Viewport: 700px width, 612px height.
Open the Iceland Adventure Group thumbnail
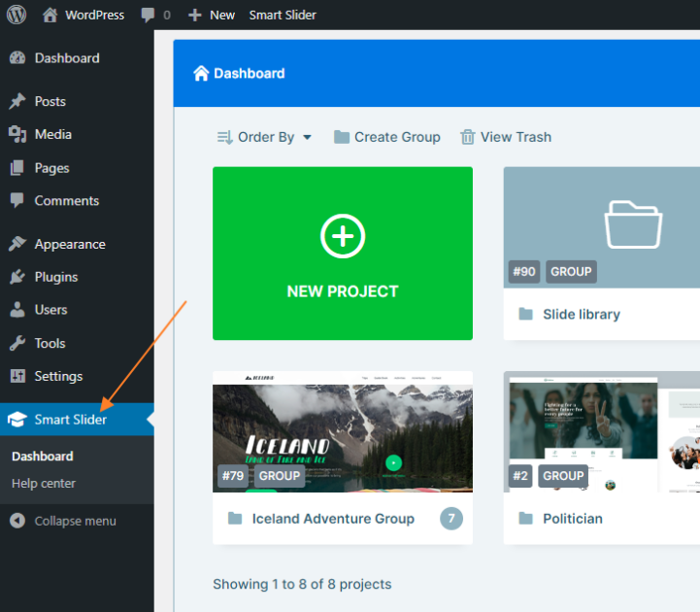point(343,432)
